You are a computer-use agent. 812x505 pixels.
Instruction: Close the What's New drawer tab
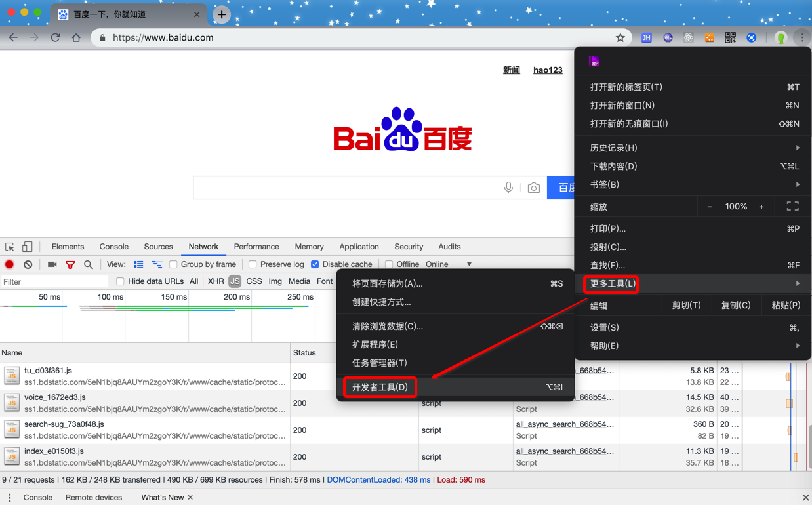(190, 498)
